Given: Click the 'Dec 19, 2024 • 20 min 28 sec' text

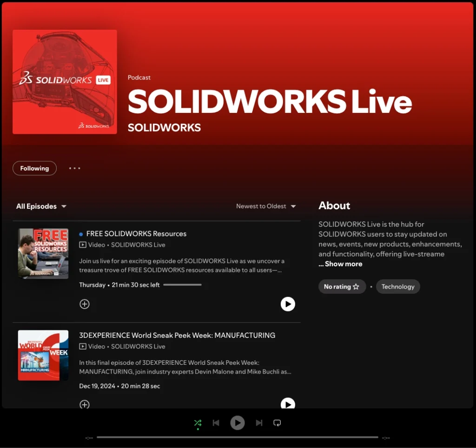Looking at the screenshot, I should pyautogui.click(x=119, y=386).
